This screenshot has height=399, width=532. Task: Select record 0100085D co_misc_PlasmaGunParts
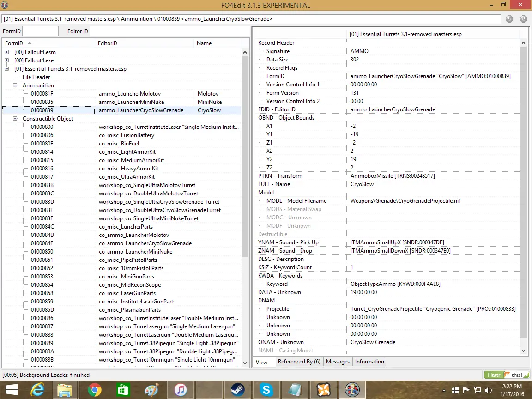[x=121, y=310]
